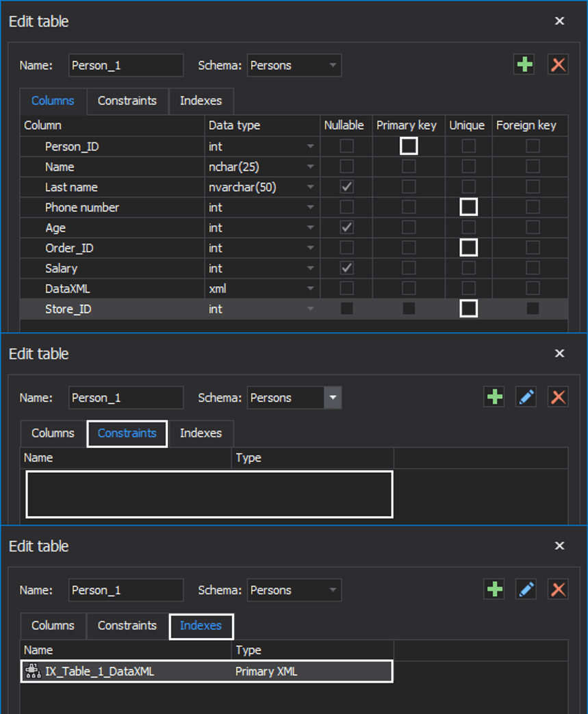The width and height of the screenshot is (588, 714).
Task: Click the pencil edit icon in the bottom dialog
Action: click(x=526, y=589)
